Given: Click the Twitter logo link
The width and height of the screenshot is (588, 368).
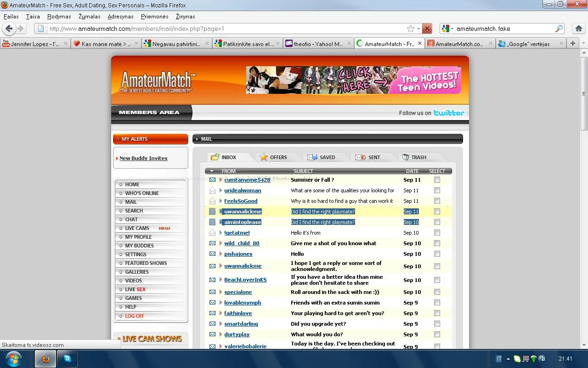Looking at the screenshot, I should tap(449, 113).
